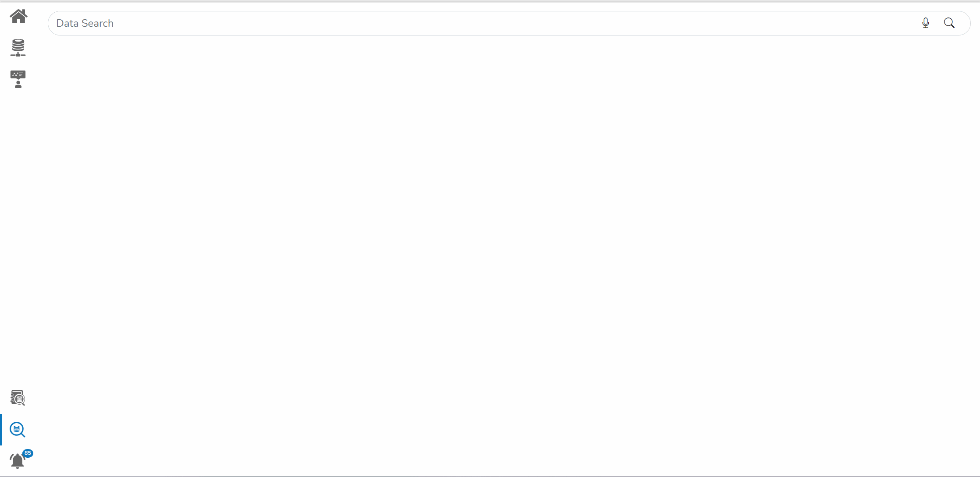Click the 85 notification count badge
This screenshot has width=980, height=477.
[28, 453]
